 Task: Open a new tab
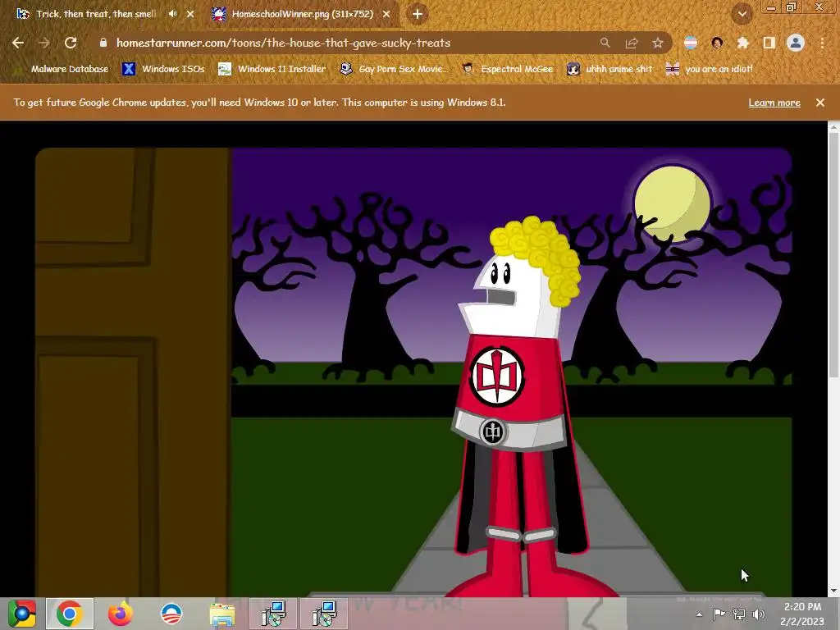[x=418, y=14]
